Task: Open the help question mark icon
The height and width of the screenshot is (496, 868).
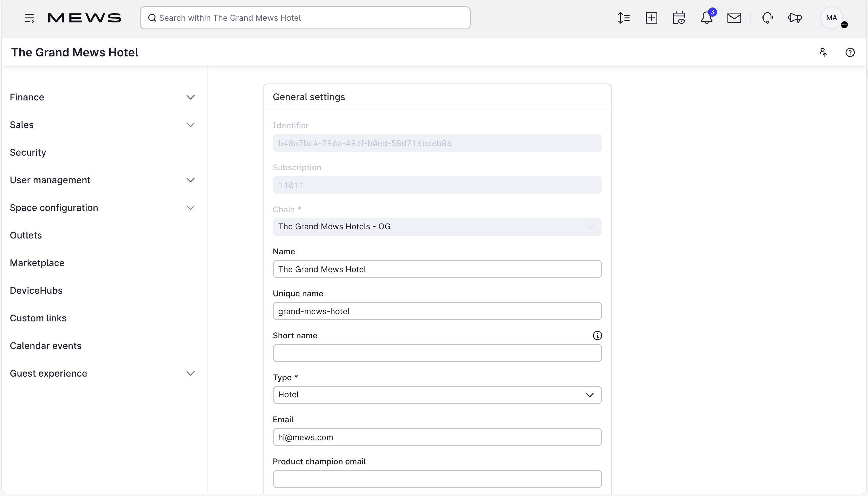Action: pos(850,52)
